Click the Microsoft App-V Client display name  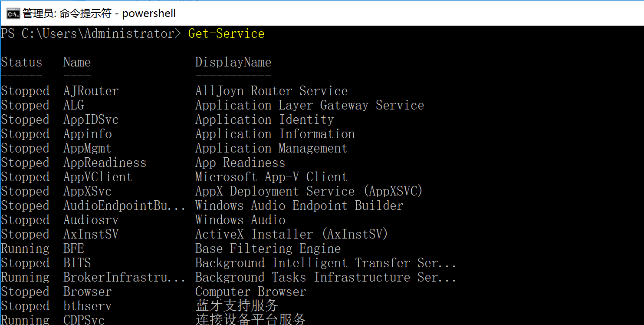(271, 177)
